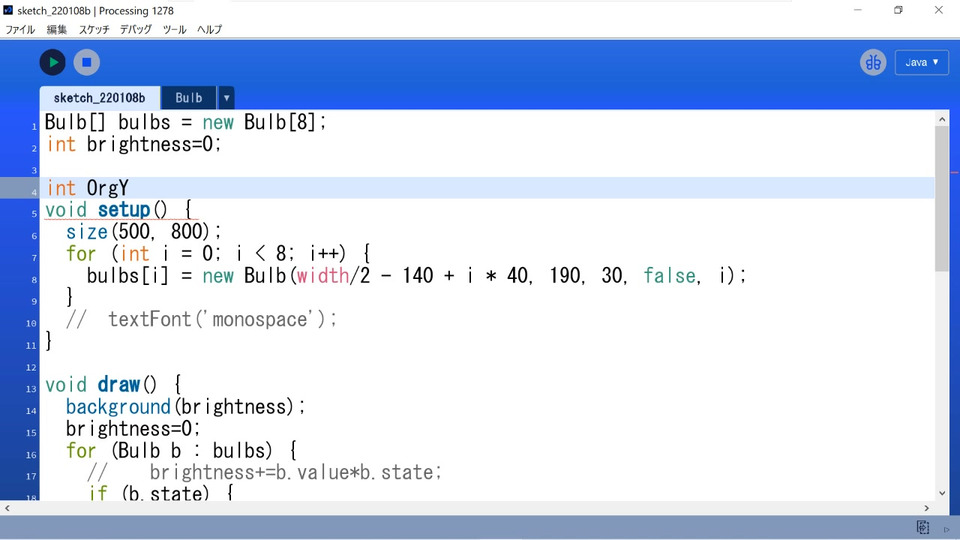
Task: Click the 'for (Bulb b : bulbs) {' line
Action: pos(181,451)
